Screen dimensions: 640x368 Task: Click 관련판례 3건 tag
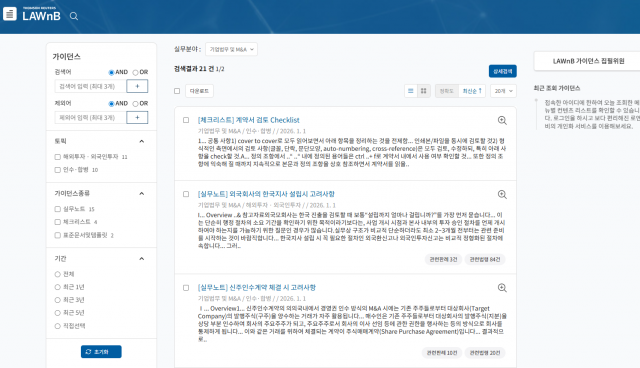click(x=443, y=259)
